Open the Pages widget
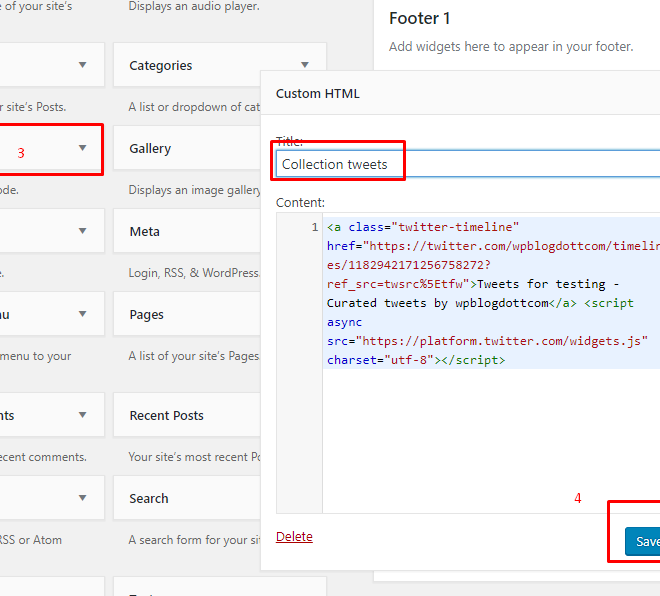Screen dimensions: 660x596 tap(187, 314)
